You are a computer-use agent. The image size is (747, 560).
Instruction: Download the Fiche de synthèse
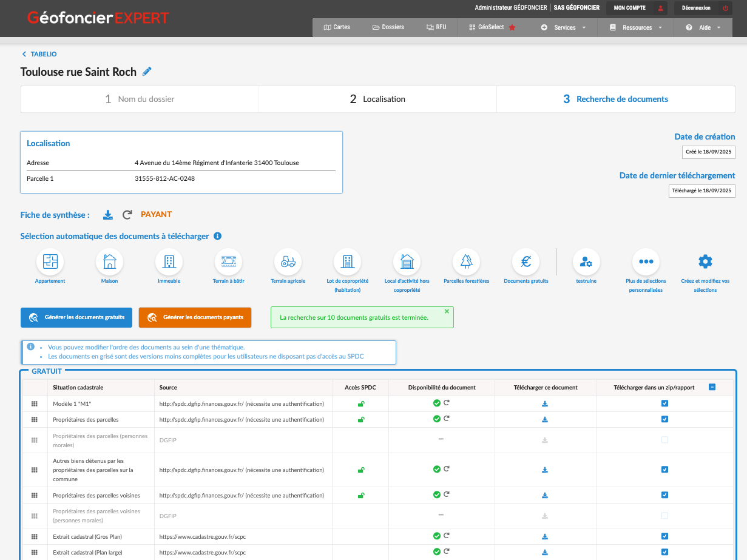click(x=108, y=215)
